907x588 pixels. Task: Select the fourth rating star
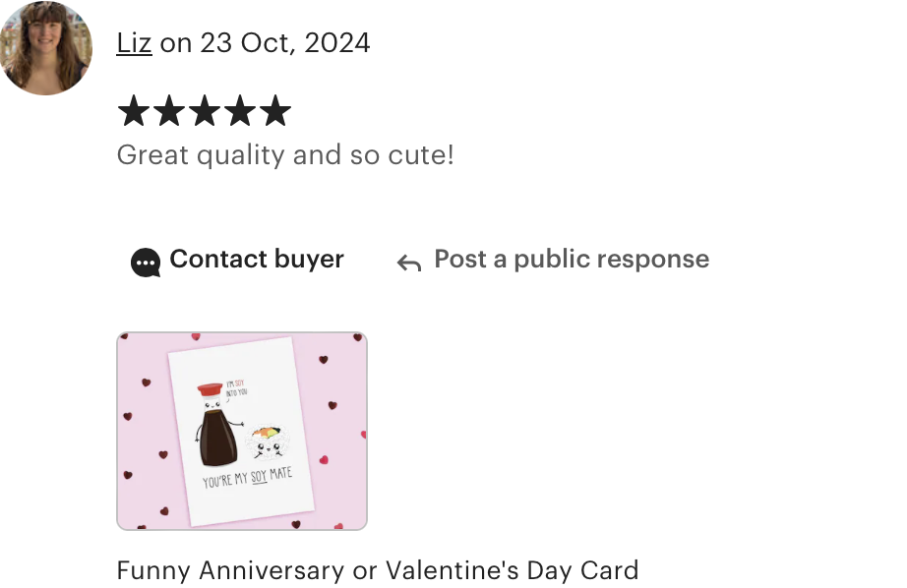240,110
